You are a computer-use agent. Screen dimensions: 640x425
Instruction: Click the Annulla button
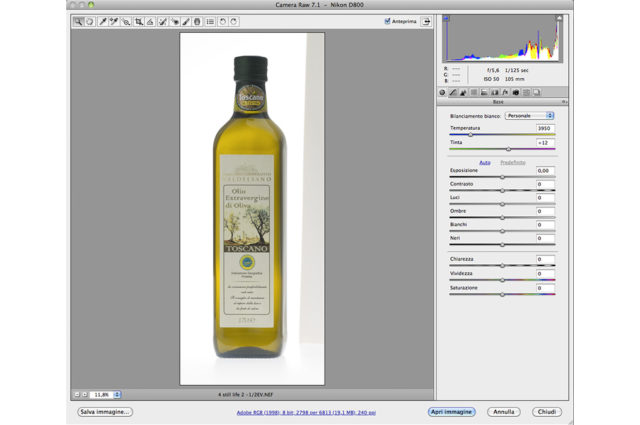click(504, 412)
